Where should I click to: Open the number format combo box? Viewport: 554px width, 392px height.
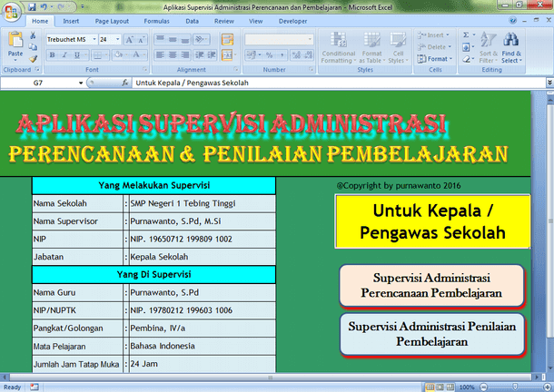279,39
